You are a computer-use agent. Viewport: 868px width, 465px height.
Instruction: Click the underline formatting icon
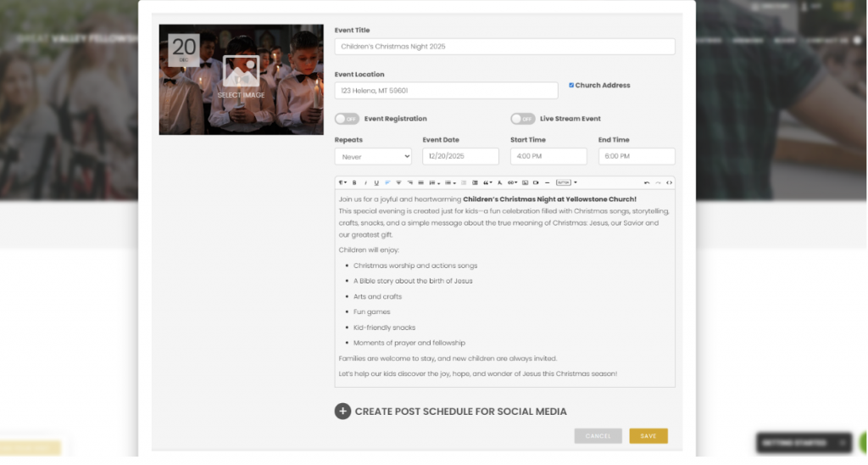376,182
